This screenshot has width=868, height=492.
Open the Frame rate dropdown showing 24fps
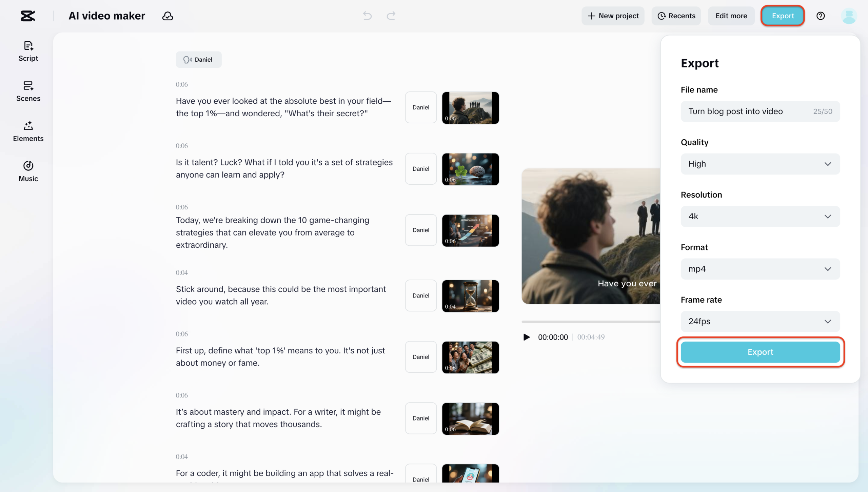(760, 322)
